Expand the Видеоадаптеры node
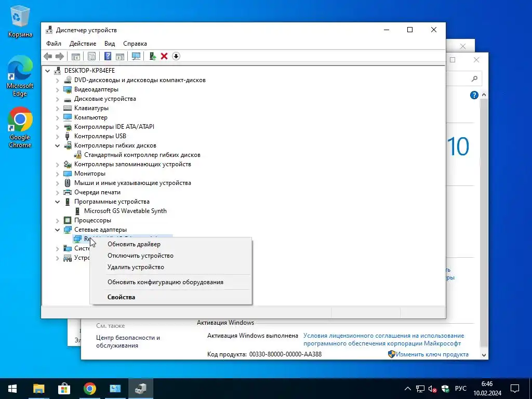The width and height of the screenshot is (532, 399). click(57, 90)
